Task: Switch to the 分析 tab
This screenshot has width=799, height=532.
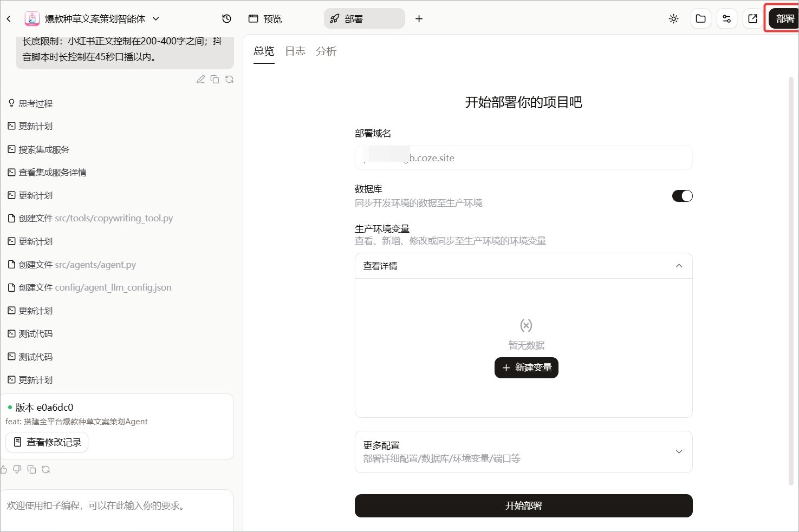Action: [x=326, y=51]
